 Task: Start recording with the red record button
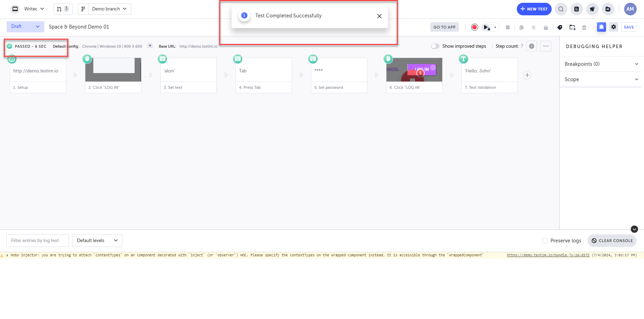tap(474, 27)
